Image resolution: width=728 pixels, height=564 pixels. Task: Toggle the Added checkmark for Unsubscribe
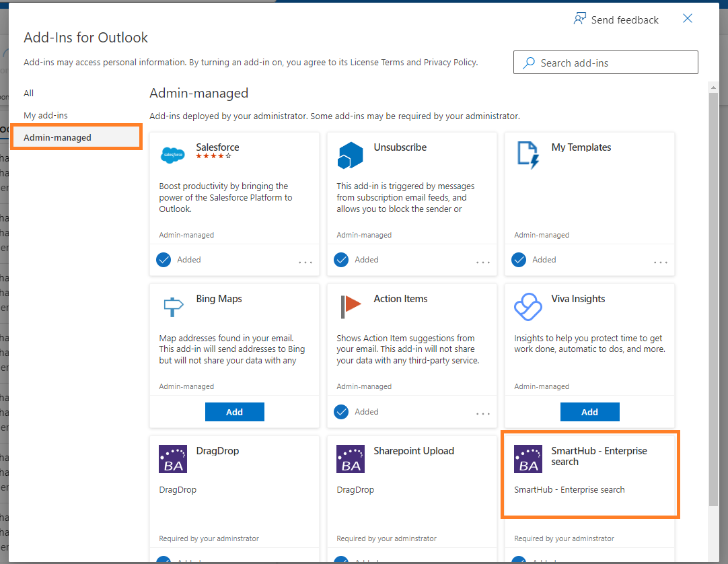[341, 260]
